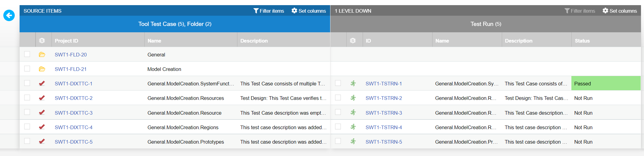This screenshot has width=644, height=156.
Task: Check the box for SWT1-FLD-21
Action: pos(27,68)
